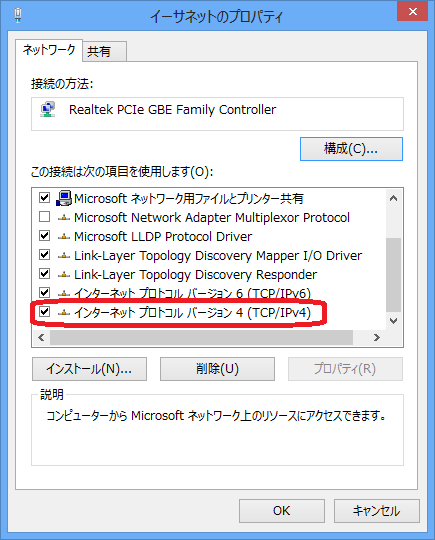This screenshot has height=540, width=435.
Task: Click the Multiplexor Protocol row icon
Action: coord(64,217)
